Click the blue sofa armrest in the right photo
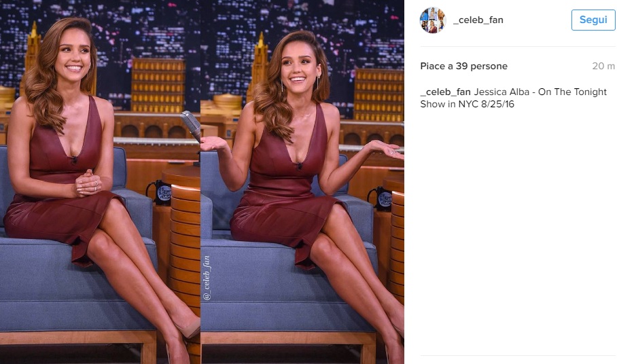The height and width of the screenshot is (364, 617). (x=206, y=214)
